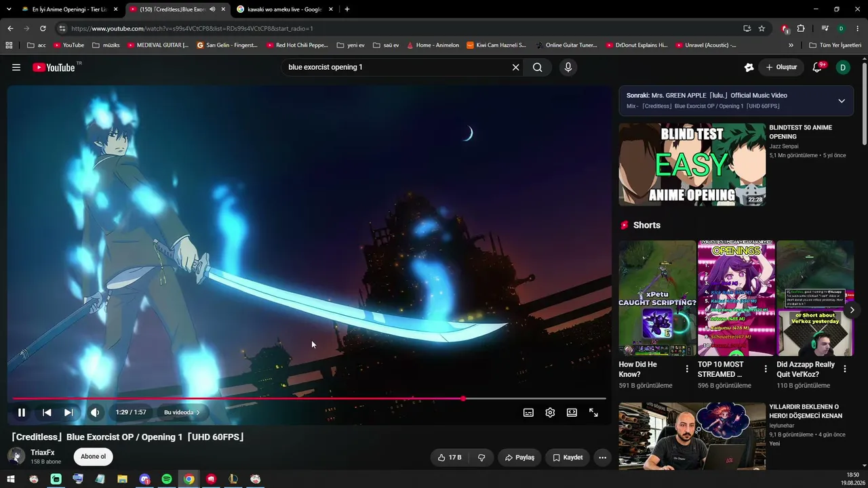Bookmark this page with star icon
The height and width of the screenshot is (488, 868).
[x=762, y=28]
